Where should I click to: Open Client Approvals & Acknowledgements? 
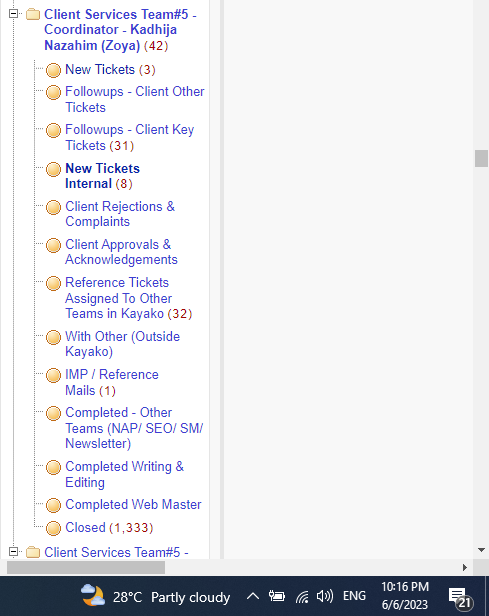(121, 252)
